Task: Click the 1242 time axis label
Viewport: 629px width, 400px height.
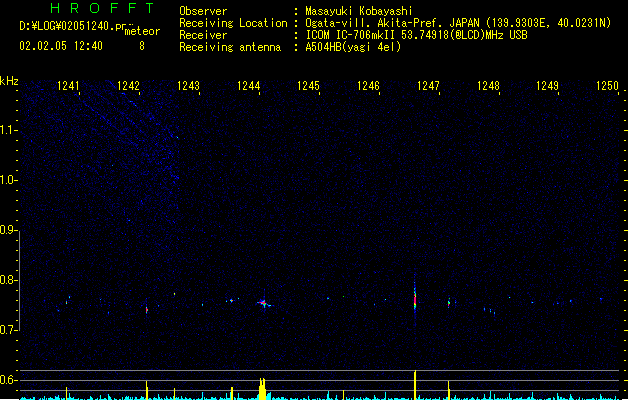Action: click(x=128, y=86)
